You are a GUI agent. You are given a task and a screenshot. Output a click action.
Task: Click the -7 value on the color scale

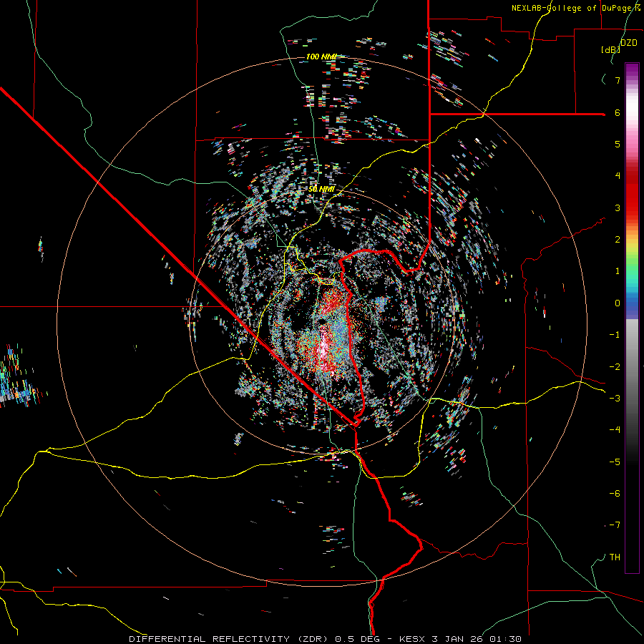coord(615,525)
